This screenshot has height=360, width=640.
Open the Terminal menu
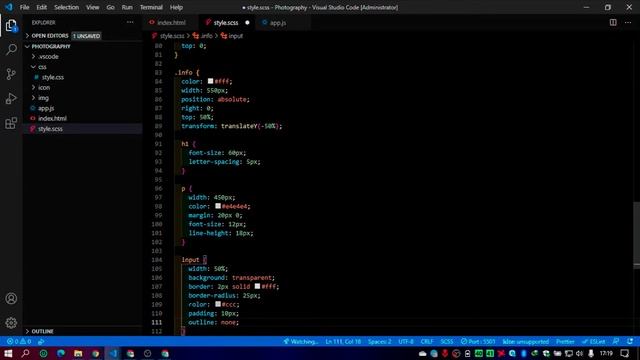151,7
